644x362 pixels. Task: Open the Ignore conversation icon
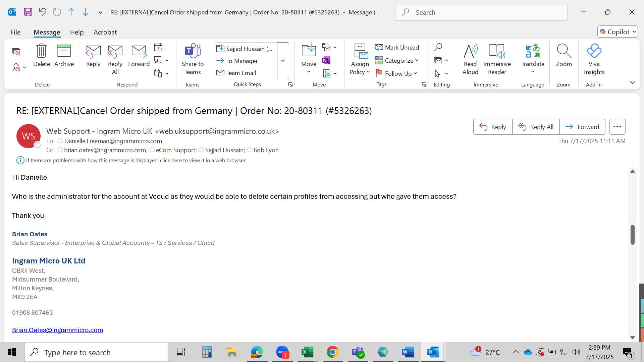point(16,52)
